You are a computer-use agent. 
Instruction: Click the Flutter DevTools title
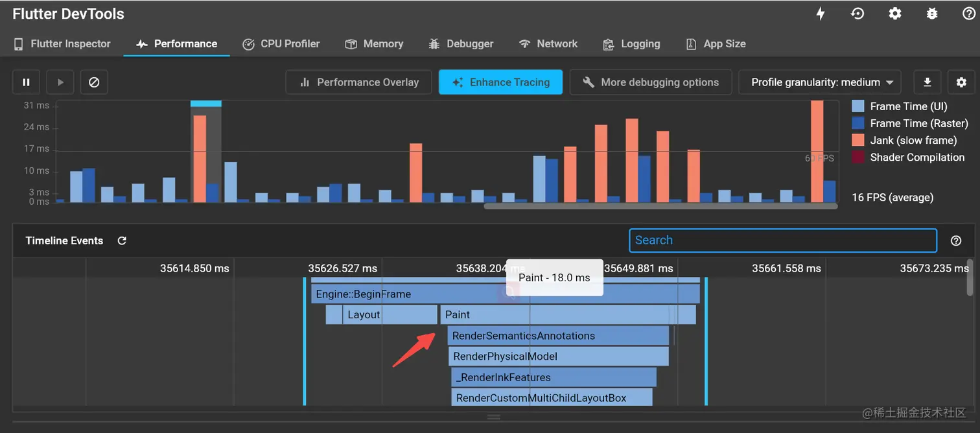coord(68,14)
